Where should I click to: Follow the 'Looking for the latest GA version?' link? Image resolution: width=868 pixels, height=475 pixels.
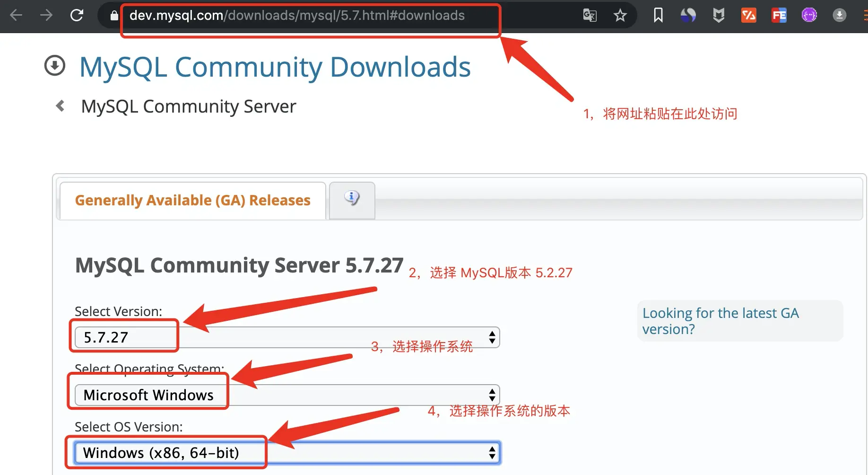point(720,321)
